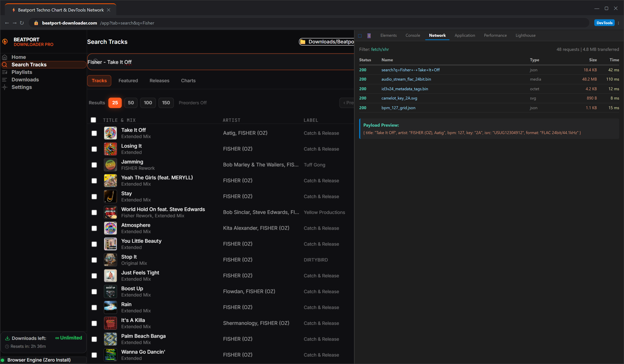Screen dimensions: 624x364
Task: Open the Settings gear icon in sidebar
Action: (x=4, y=87)
